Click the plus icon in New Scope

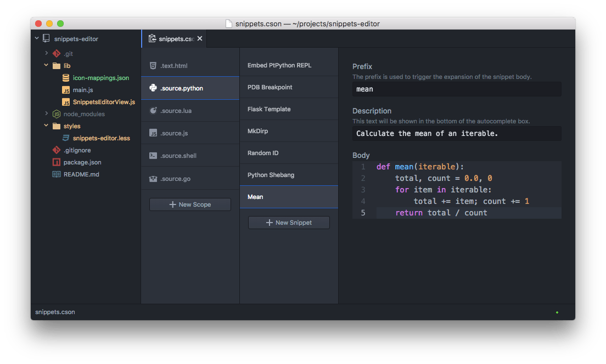click(x=173, y=204)
